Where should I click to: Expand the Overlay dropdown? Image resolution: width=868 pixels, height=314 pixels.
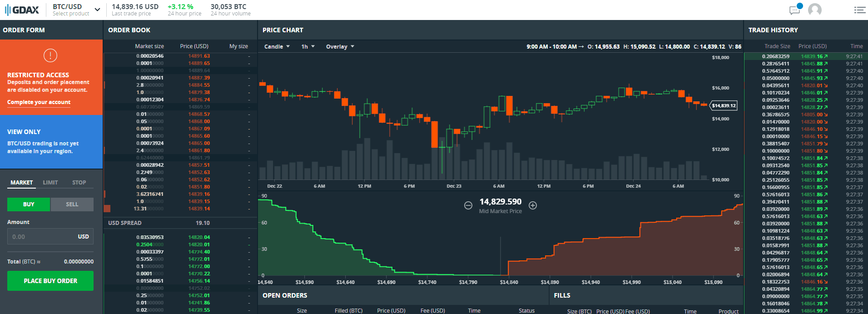340,47
